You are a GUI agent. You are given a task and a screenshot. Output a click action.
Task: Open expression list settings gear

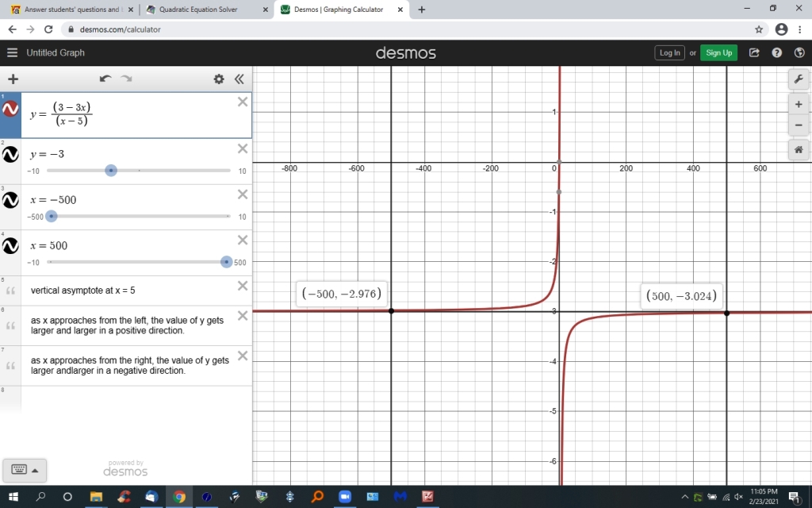[219, 79]
